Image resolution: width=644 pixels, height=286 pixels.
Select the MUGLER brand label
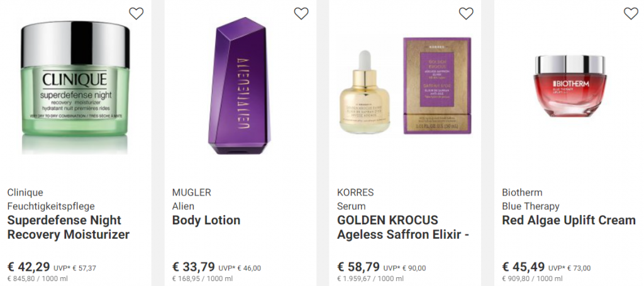[191, 192]
